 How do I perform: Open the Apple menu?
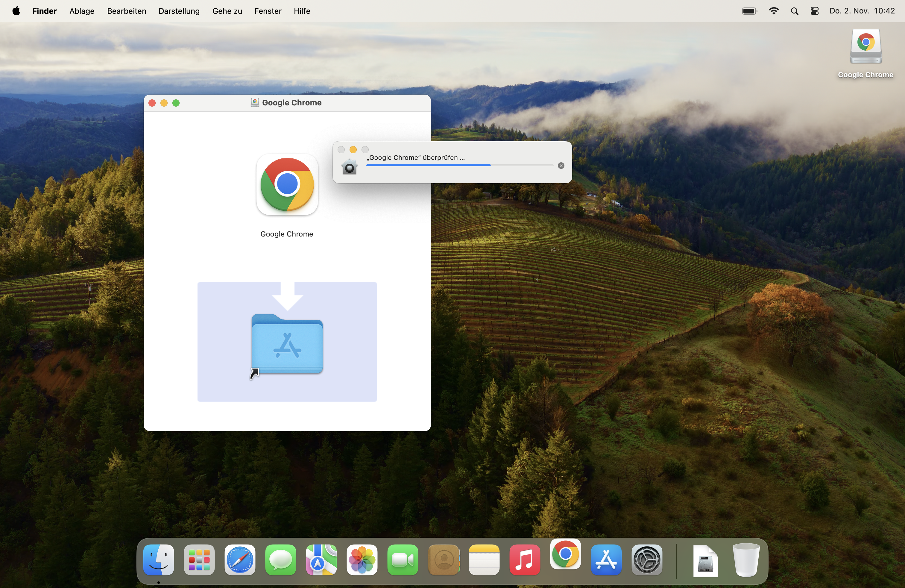(x=16, y=11)
